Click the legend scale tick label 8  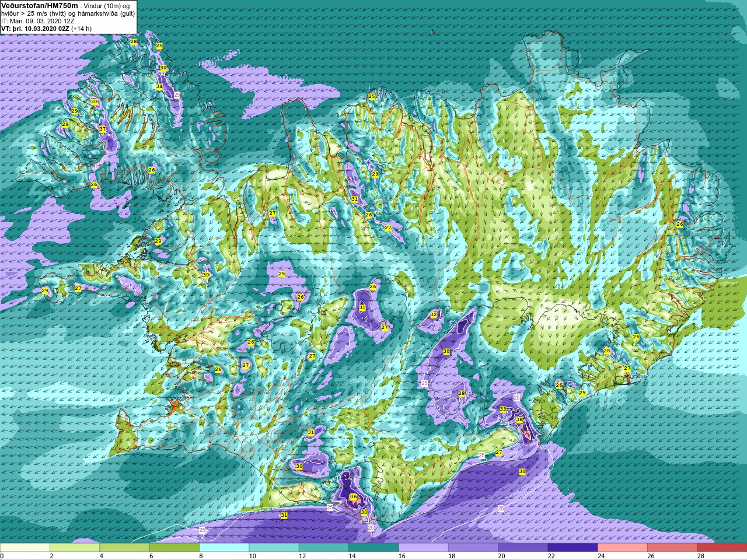click(x=202, y=556)
